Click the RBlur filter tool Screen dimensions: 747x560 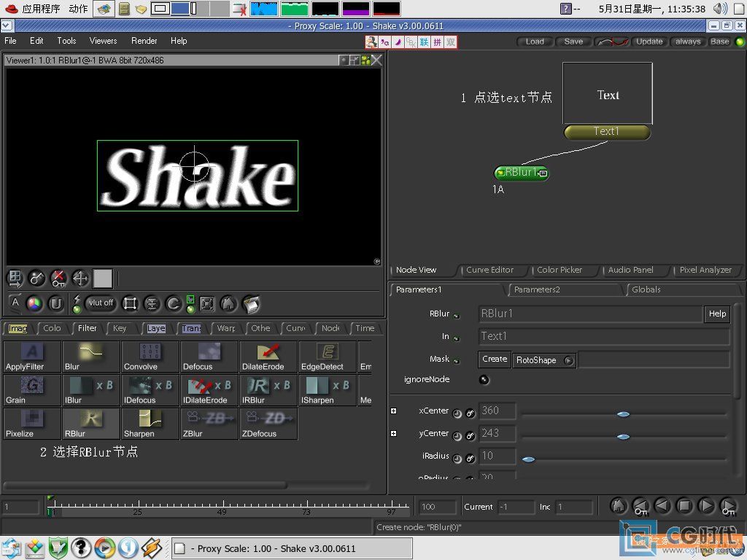[x=91, y=424]
